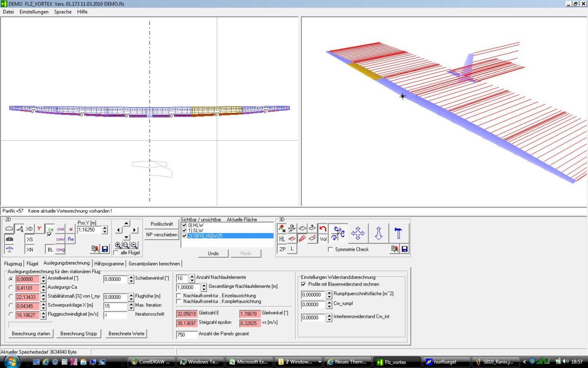The image size is (588, 368).
Task: Select the Auslegungs-Ca radio button
Action: coord(11,287)
